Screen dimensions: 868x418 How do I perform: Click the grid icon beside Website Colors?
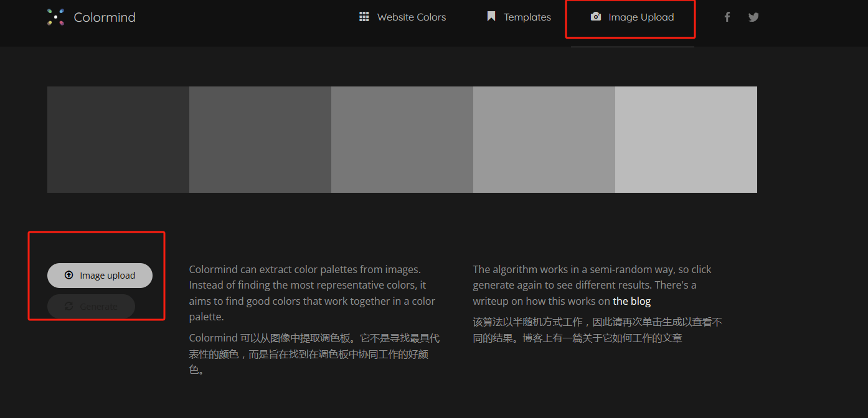[364, 16]
